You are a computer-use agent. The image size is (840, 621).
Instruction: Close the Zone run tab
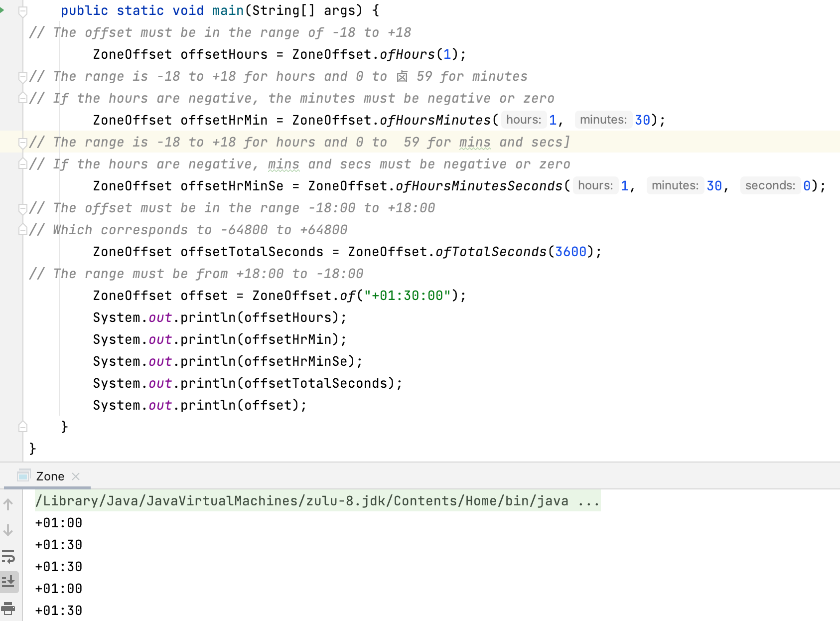tap(76, 476)
